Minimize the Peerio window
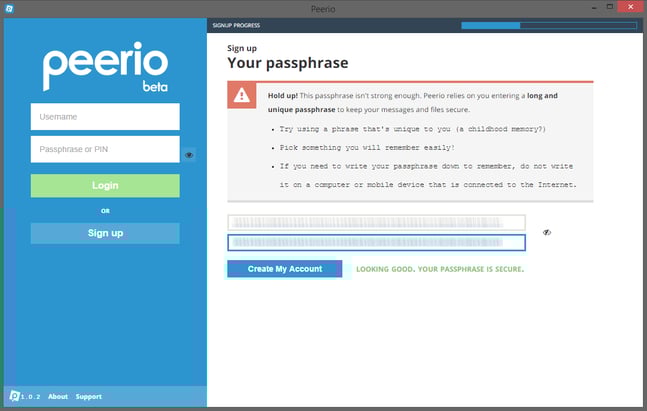 click(594, 7)
